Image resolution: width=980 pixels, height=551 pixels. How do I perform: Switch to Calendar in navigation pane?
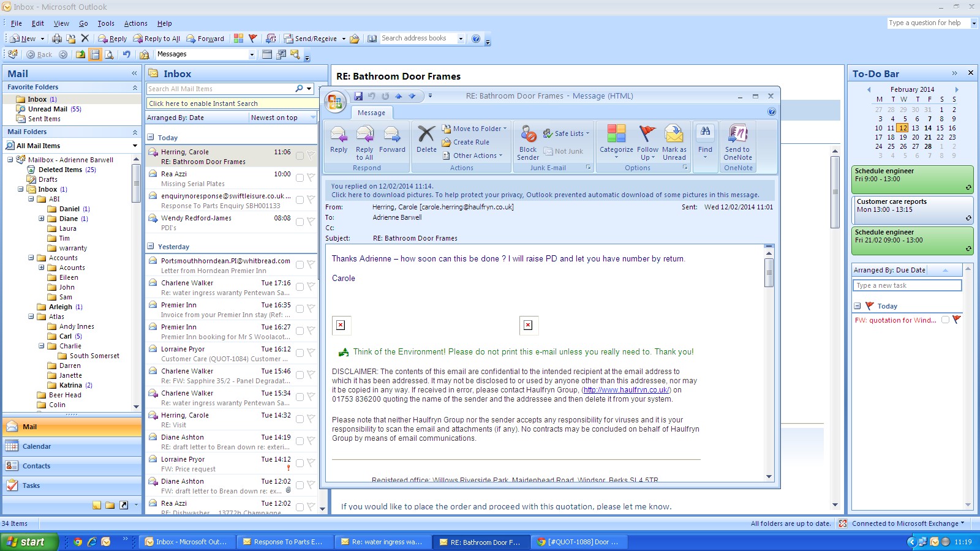[x=72, y=446]
